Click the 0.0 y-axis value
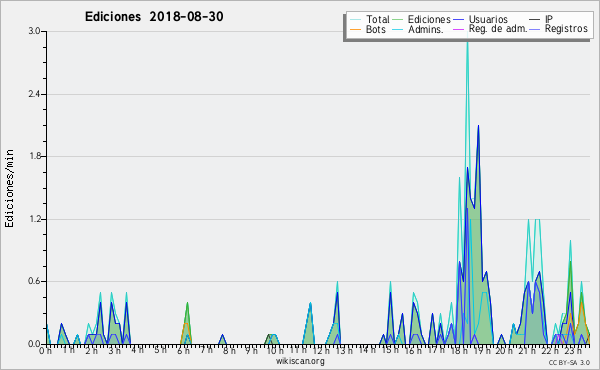This screenshot has width=600, height=370. point(34,344)
